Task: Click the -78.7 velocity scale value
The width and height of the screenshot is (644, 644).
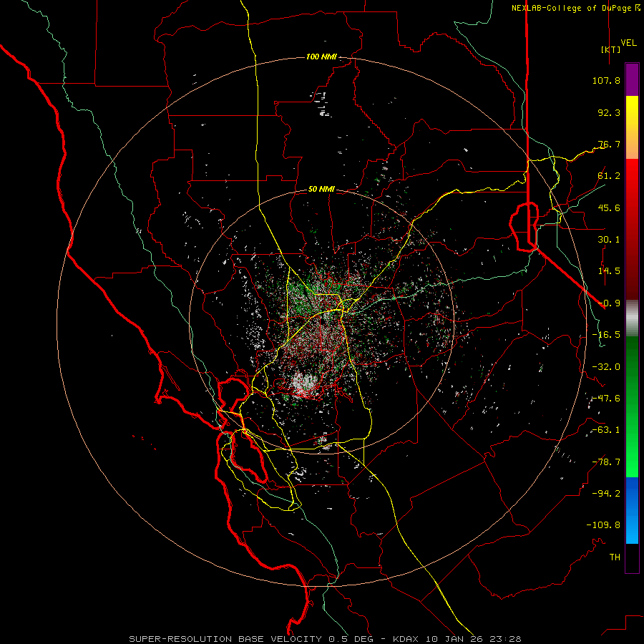Action: (x=606, y=462)
